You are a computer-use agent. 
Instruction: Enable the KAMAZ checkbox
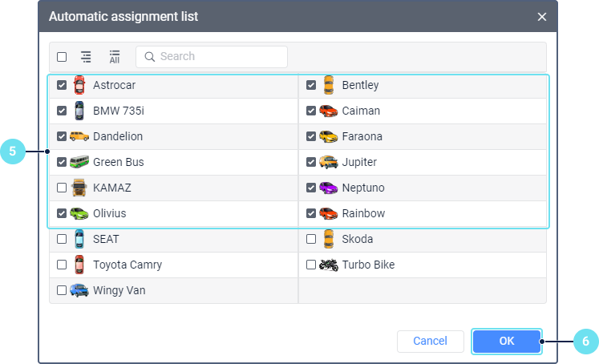[x=62, y=188]
